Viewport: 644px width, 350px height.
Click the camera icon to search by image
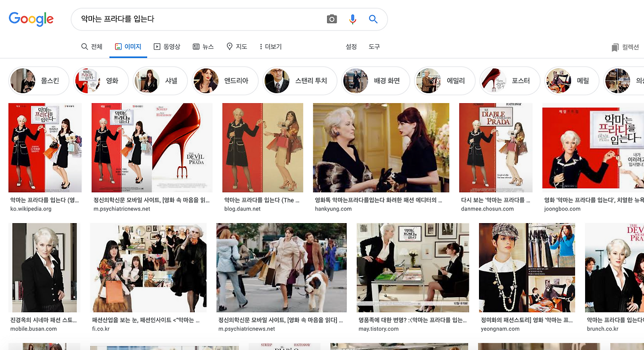[332, 19]
